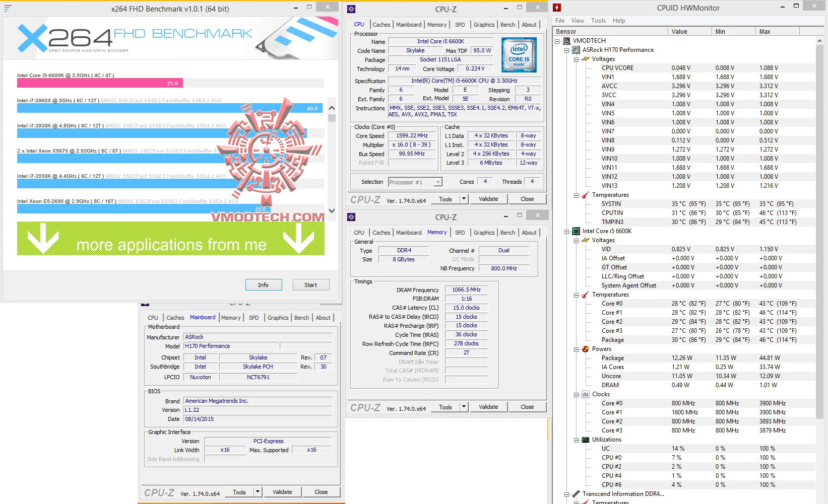
Task: Click the Temperatures thermometer icon under ASRock H170 Performance
Action: (x=586, y=195)
